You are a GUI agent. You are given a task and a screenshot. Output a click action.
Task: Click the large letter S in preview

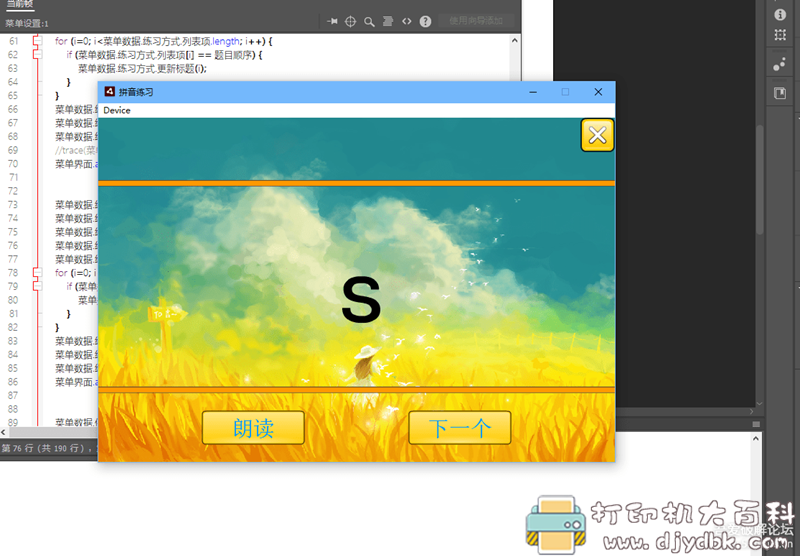coord(361,300)
